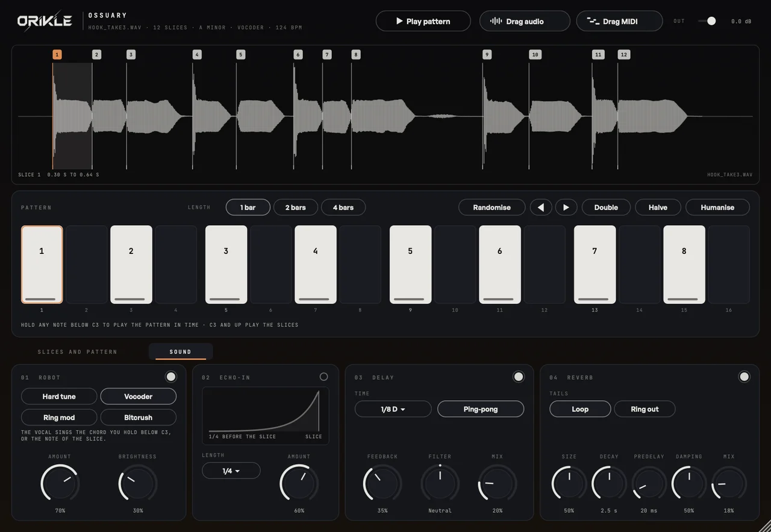Toggle the Delay effect power button

coord(519,377)
